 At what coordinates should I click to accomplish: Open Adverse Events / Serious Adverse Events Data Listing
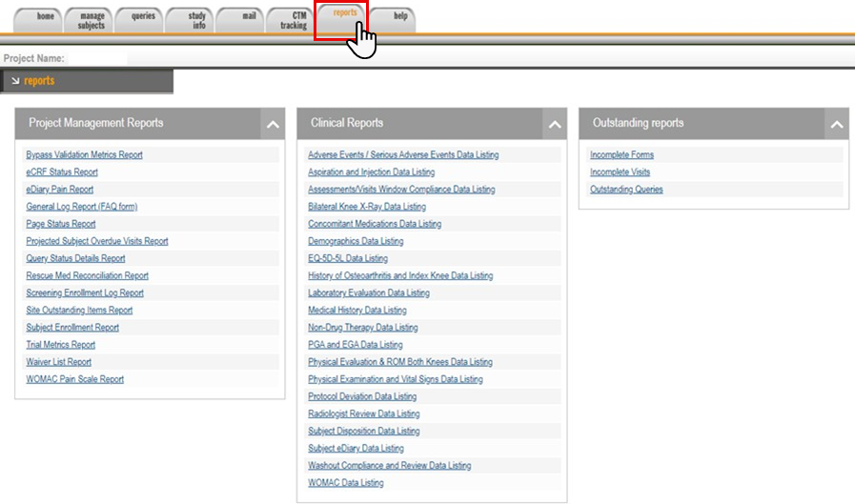click(x=403, y=154)
